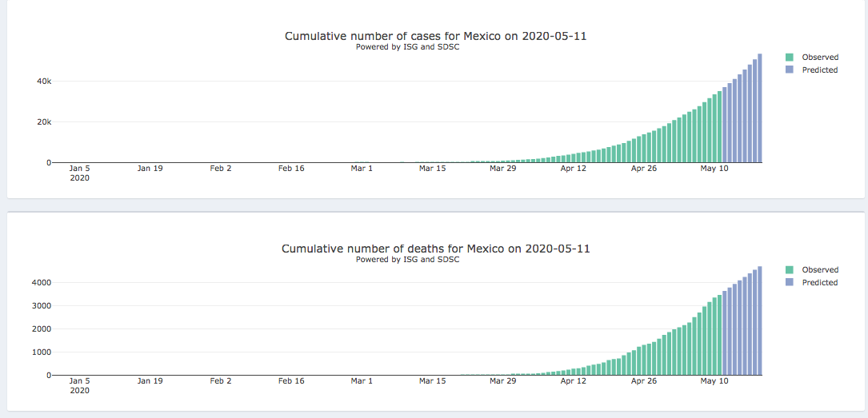Toggle Predicted legend entry in cases chart
868x418 pixels.
(819, 70)
